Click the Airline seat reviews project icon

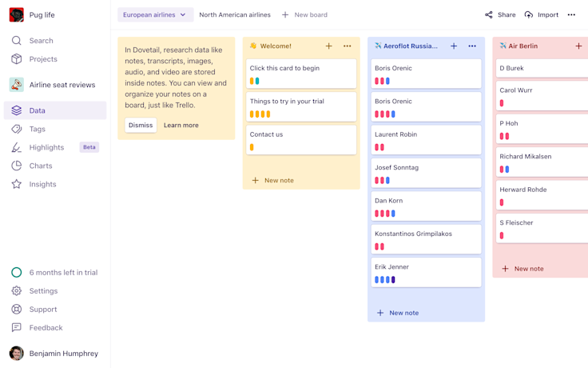(17, 85)
